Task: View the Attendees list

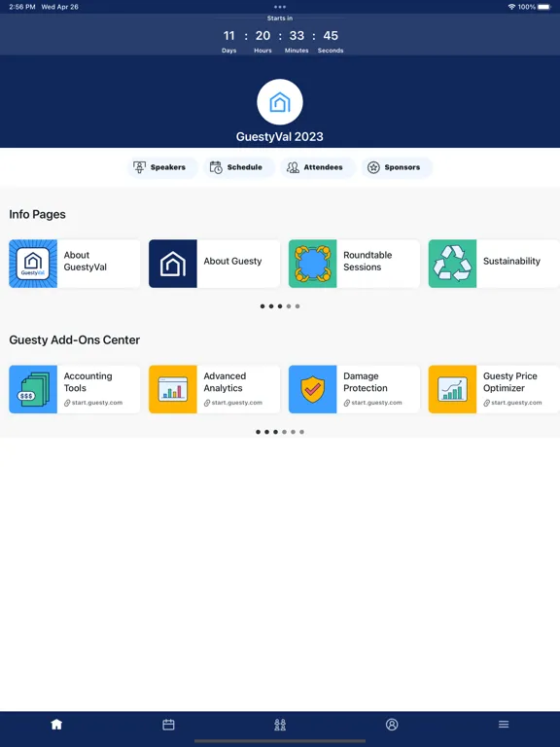Action: tap(318, 167)
